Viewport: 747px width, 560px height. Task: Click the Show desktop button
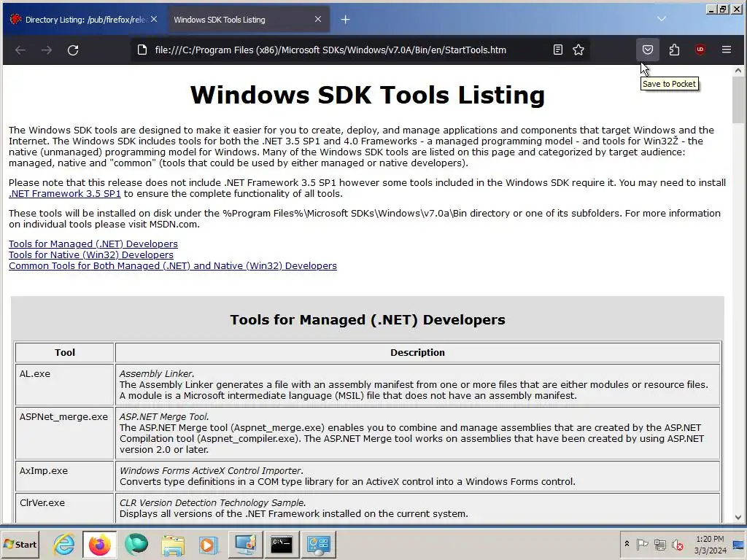(740, 544)
